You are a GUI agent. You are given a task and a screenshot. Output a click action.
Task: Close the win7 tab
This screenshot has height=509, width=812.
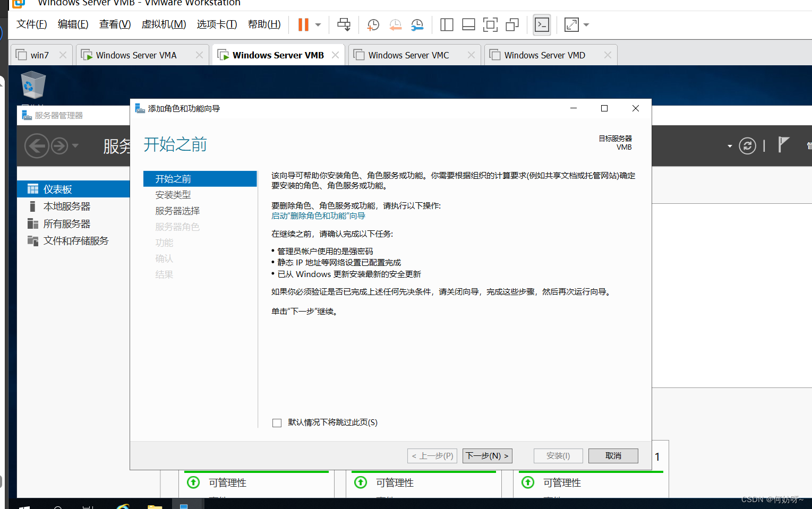point(63,55)
